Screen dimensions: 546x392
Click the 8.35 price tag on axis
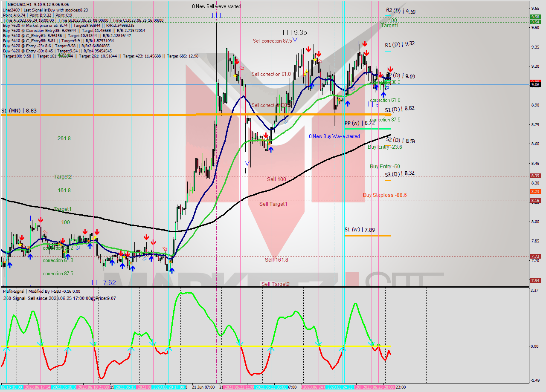[535, 176]
